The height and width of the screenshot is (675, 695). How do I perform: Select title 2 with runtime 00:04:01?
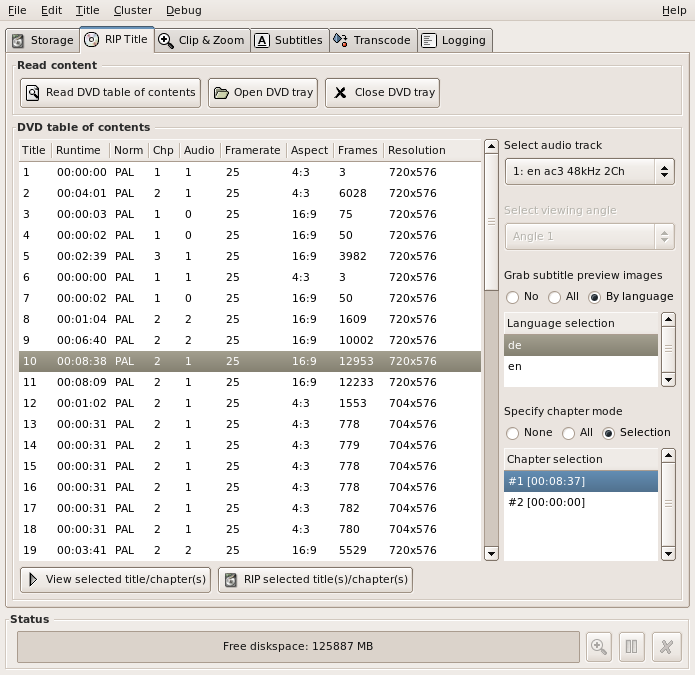point(250,194)
